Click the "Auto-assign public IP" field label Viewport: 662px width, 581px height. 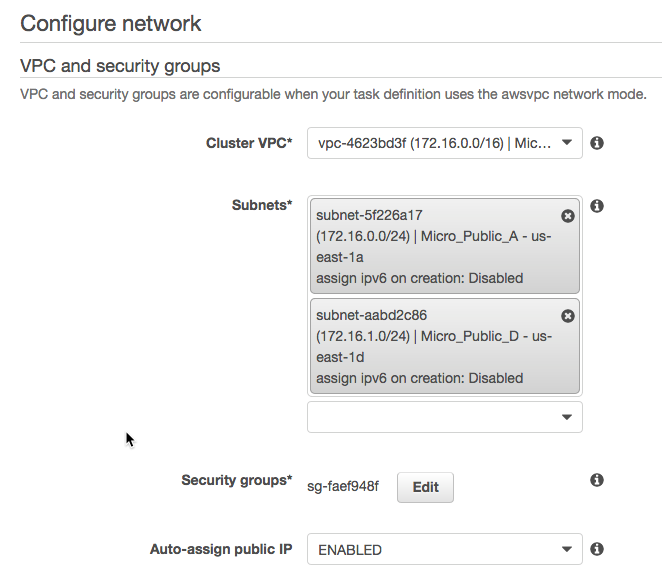pos(220,549)
